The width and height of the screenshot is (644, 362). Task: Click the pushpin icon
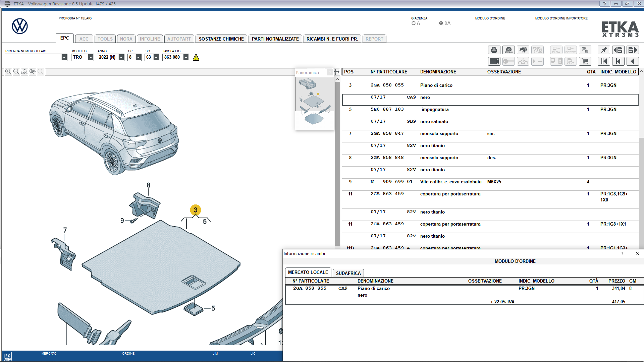[x=604, y=50]
